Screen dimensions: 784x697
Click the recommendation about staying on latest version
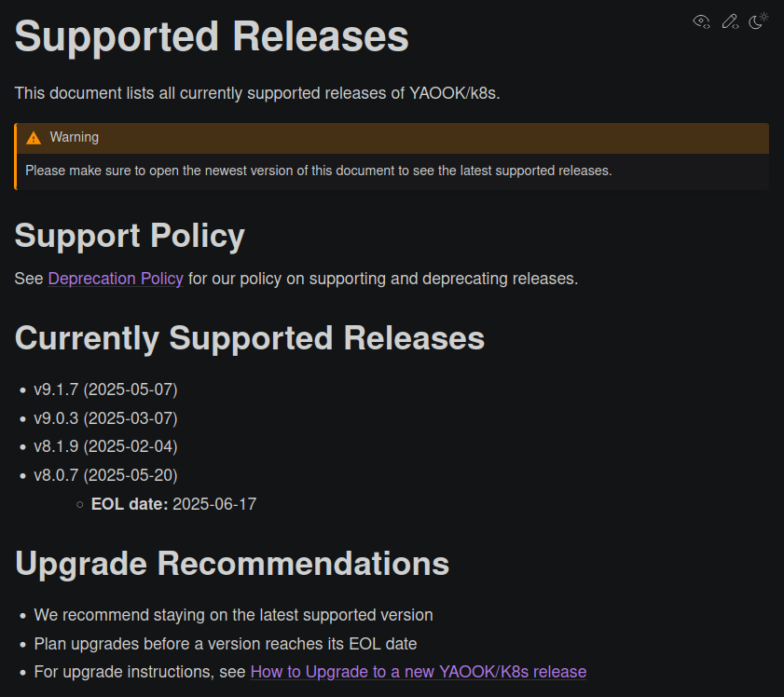coord(233,615)
